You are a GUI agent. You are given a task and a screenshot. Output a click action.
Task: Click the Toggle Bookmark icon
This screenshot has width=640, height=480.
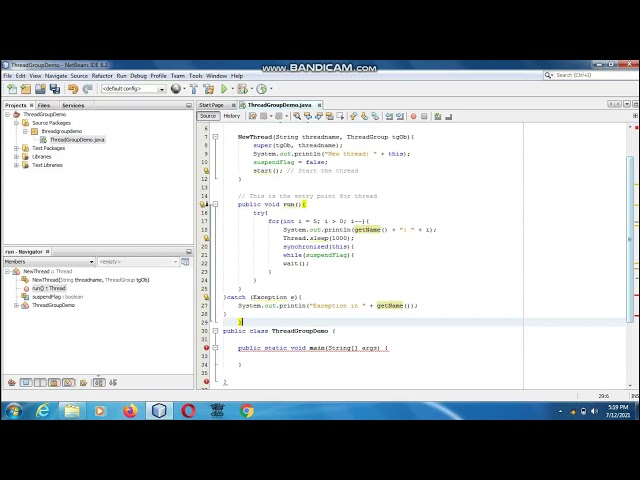pos(375,116)
